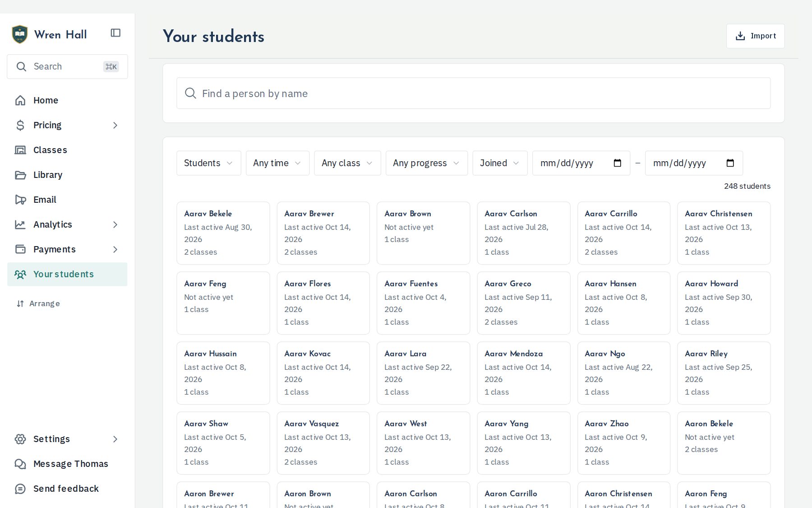Expand the Settings submenu chevron
This screenshot has width=812, height=508.
click(115, 439)
